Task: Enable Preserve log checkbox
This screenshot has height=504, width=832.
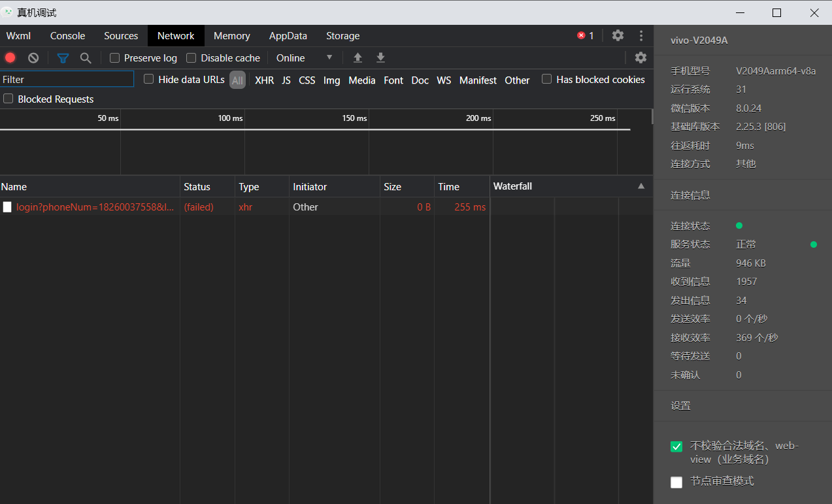Action: coord(114,58)
